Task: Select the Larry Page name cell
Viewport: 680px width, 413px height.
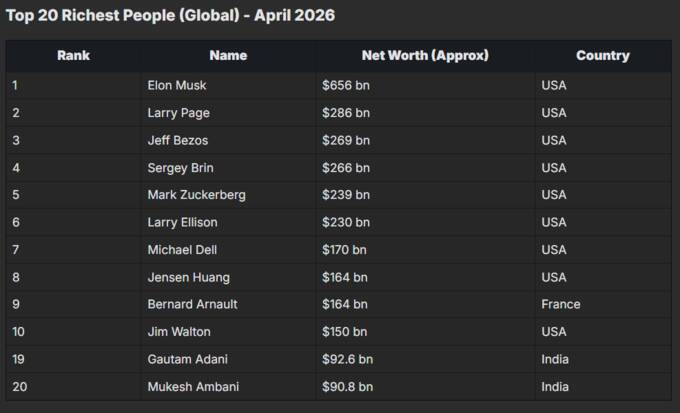Action: tap(229, 113)
